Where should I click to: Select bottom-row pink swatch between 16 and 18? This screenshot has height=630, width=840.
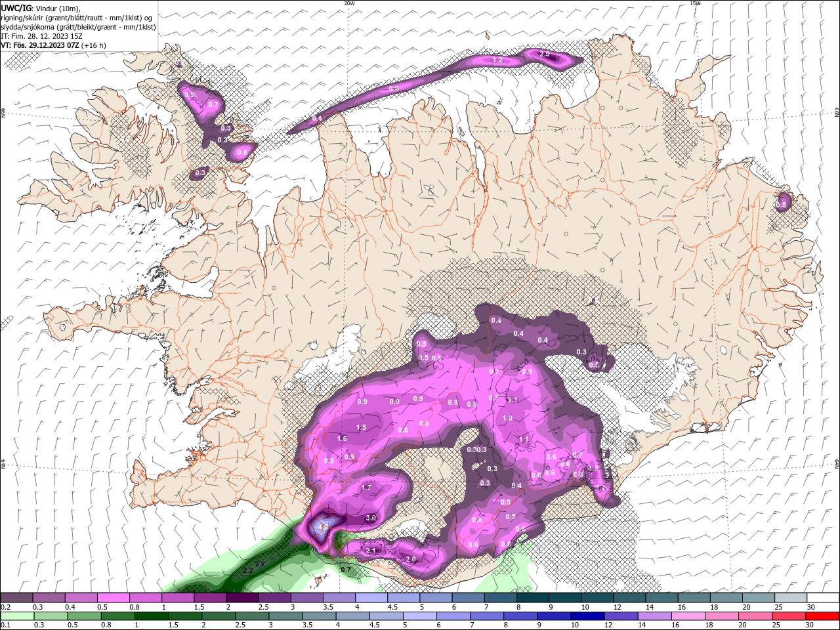[690, 616]
